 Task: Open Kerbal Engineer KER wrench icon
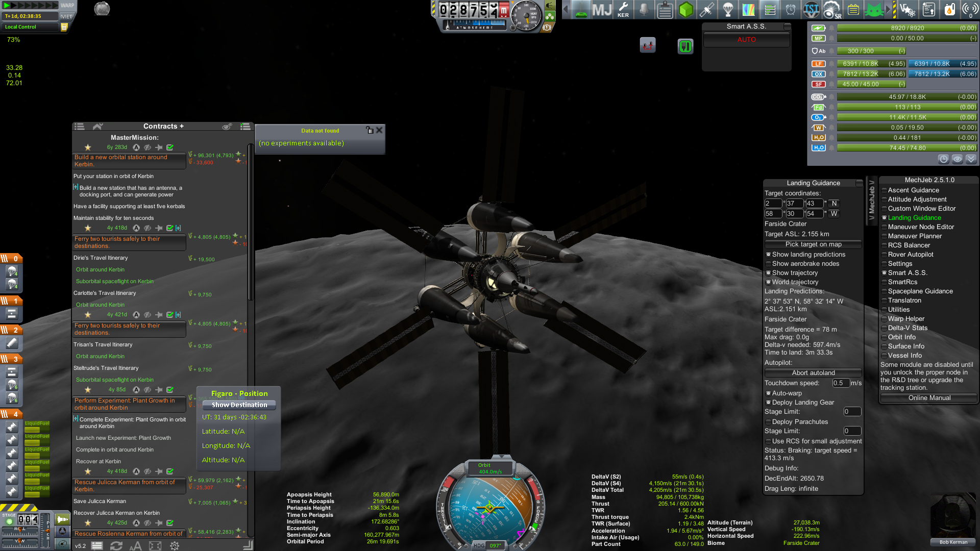coord(623,10)
